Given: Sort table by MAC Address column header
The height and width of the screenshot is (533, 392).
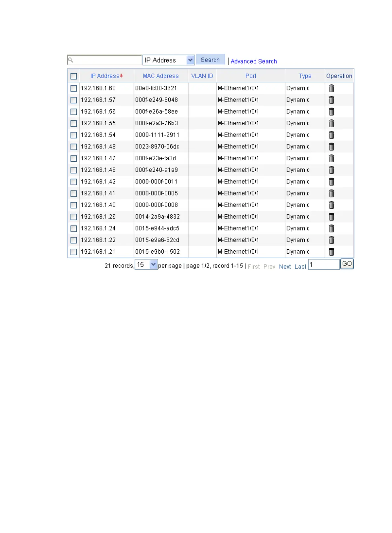Looking at the screenshot, I should pos(161,76).
